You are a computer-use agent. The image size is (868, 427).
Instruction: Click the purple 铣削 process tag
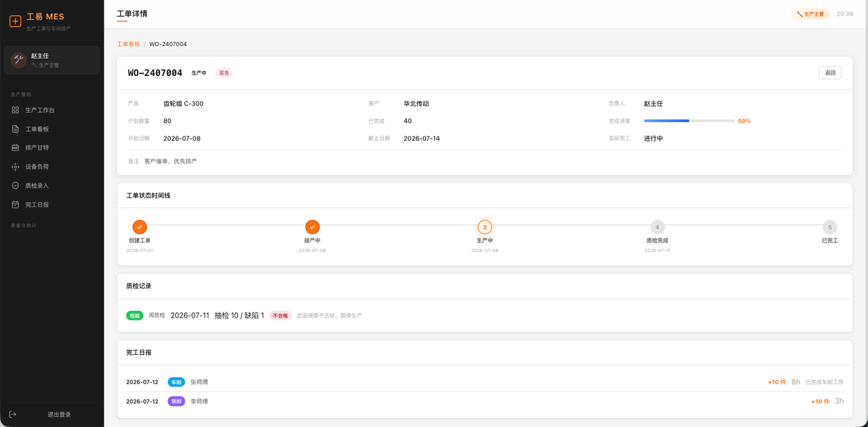click(x=176, y=401)
